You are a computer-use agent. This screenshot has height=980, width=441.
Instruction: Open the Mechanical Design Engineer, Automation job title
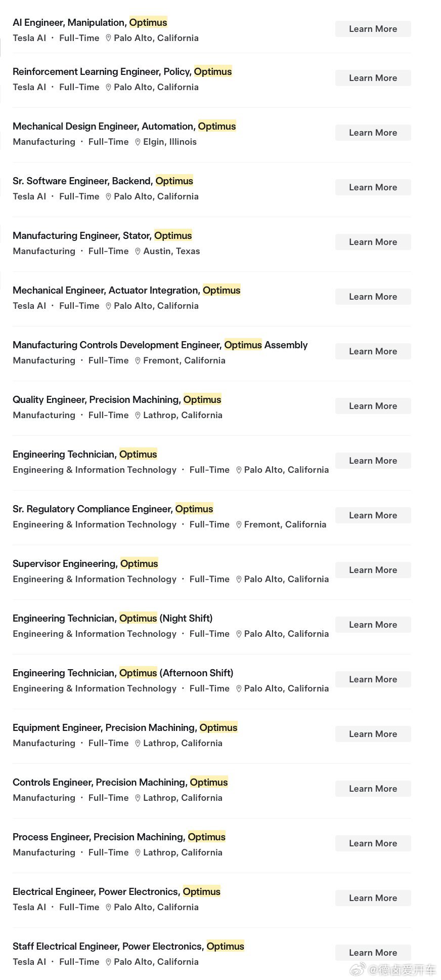tap(124, 127)
